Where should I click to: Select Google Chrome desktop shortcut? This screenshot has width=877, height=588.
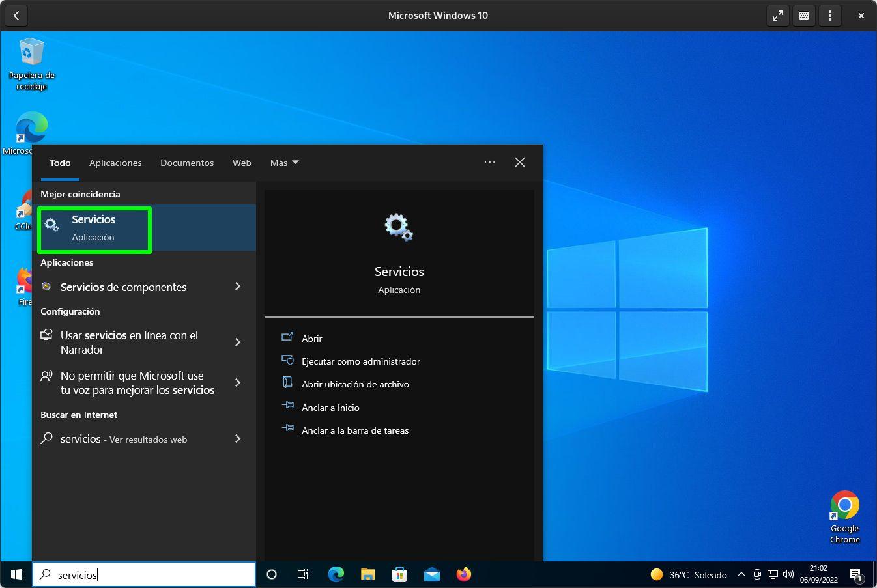(x=844, y=517)
